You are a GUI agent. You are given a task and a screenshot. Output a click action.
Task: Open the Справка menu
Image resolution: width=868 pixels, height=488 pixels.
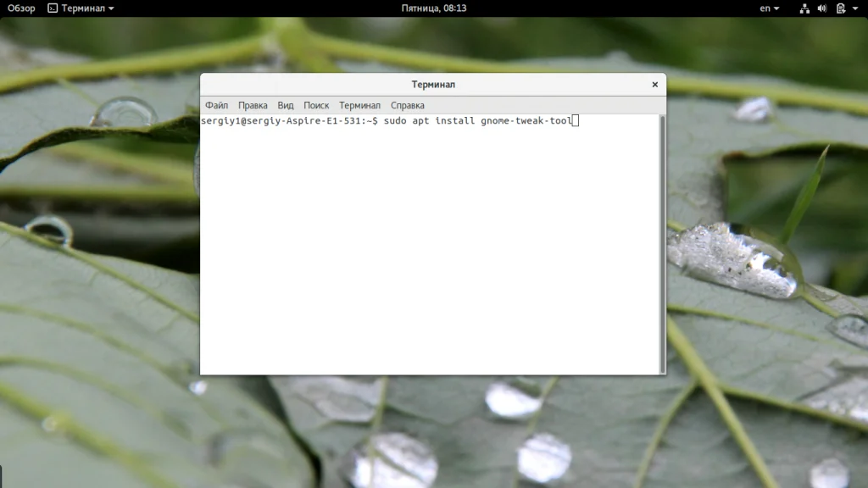(408, 105)
